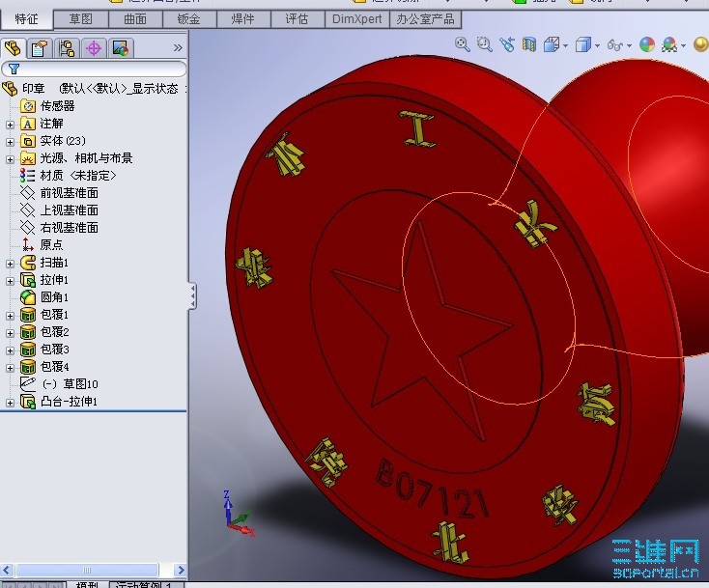Click the 扫描1 sweep feature icon
This screenshot has height=588, width=709.
[28, 263]
